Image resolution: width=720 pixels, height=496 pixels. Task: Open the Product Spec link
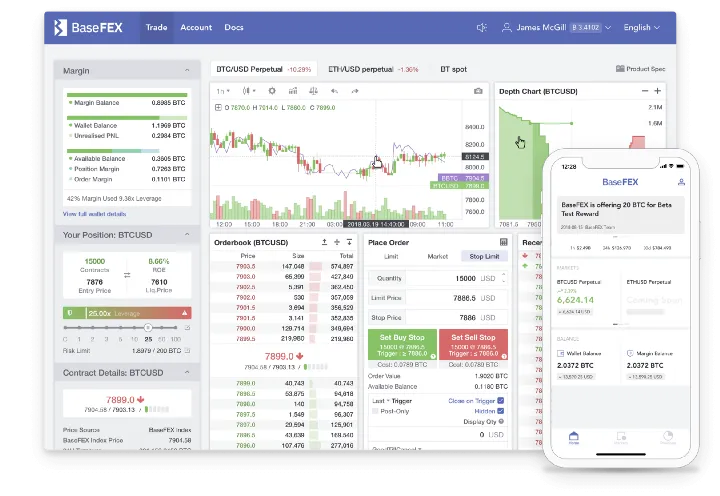click(641, 69)
